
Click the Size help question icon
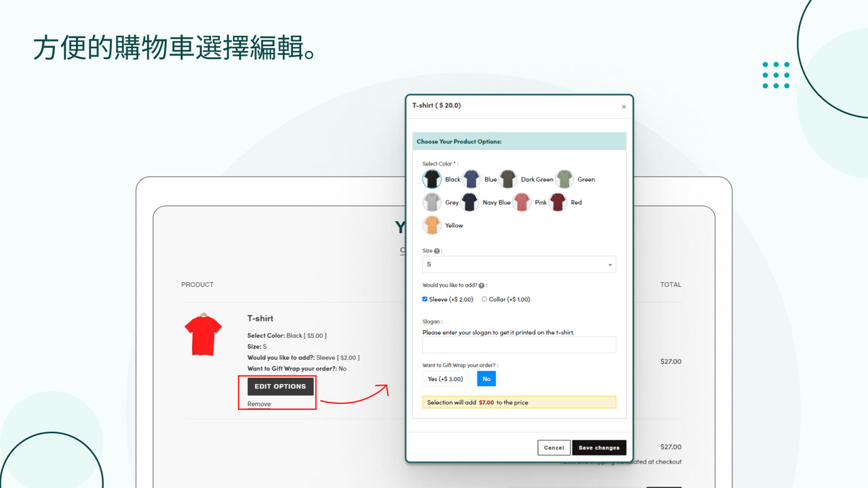pos(437,251)
